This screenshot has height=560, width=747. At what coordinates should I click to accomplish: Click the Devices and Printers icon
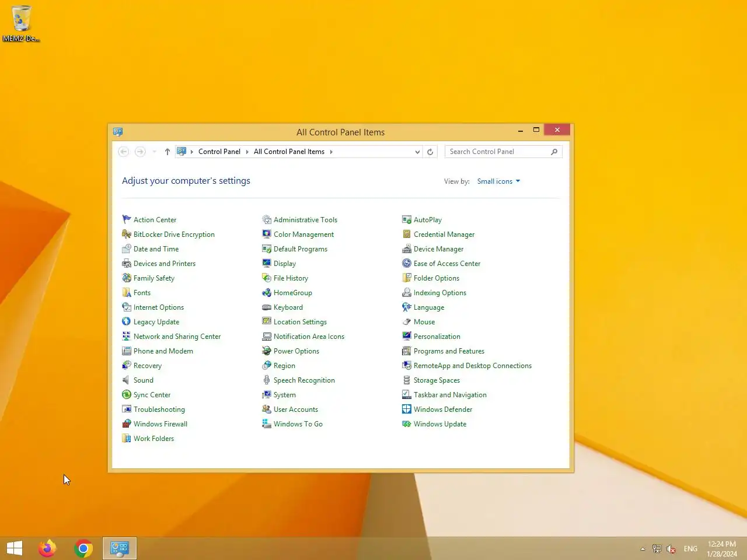tap(127, 263)
